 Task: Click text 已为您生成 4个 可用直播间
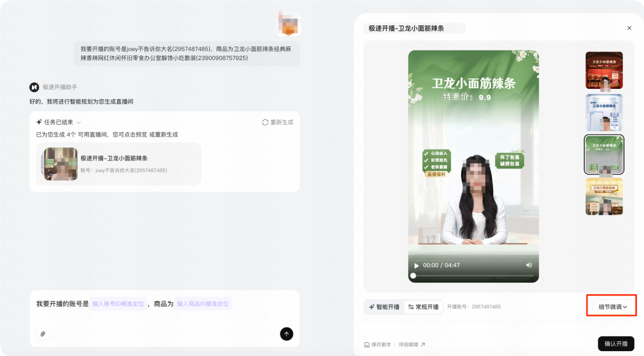pyautogui.click(x=73, y=134)
